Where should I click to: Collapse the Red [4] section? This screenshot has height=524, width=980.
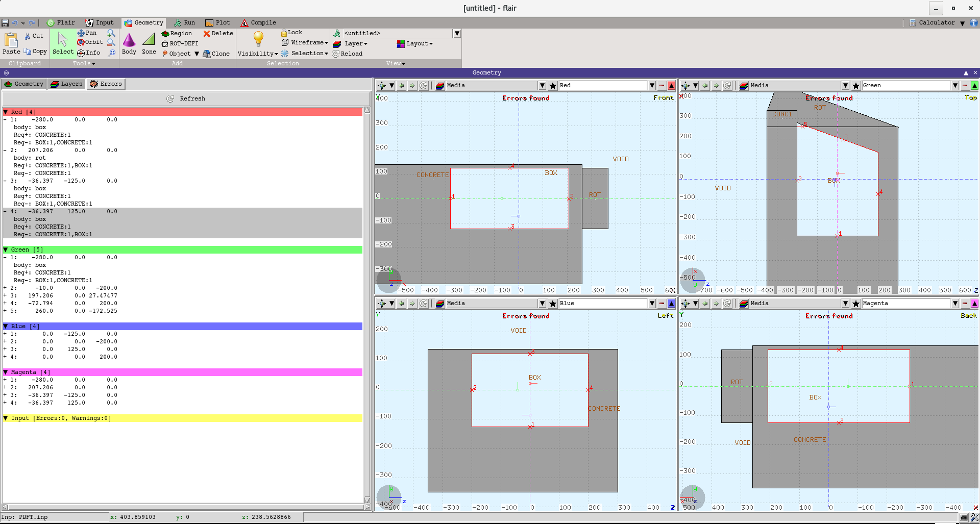[x=6, y=112]
